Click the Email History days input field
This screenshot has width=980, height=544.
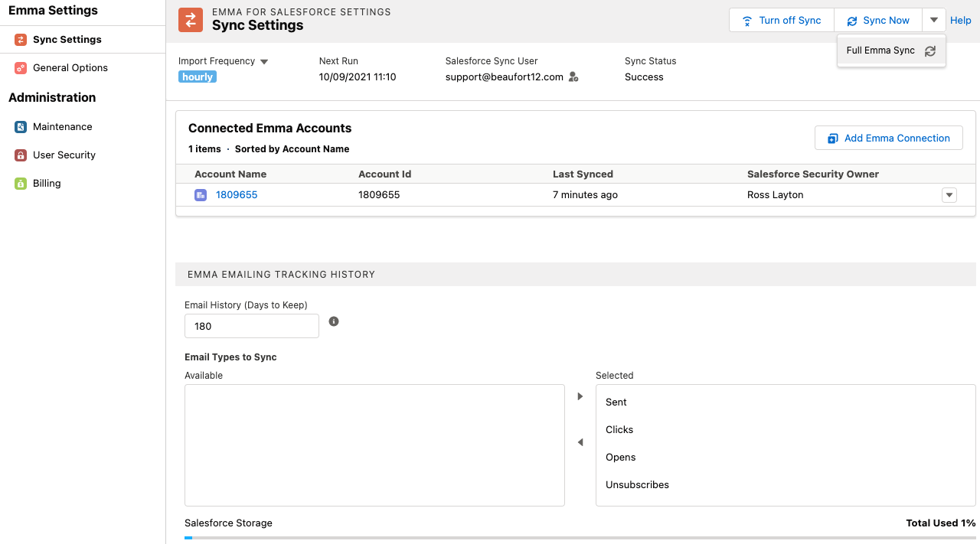pyautogui.click(x=252, y=326)
